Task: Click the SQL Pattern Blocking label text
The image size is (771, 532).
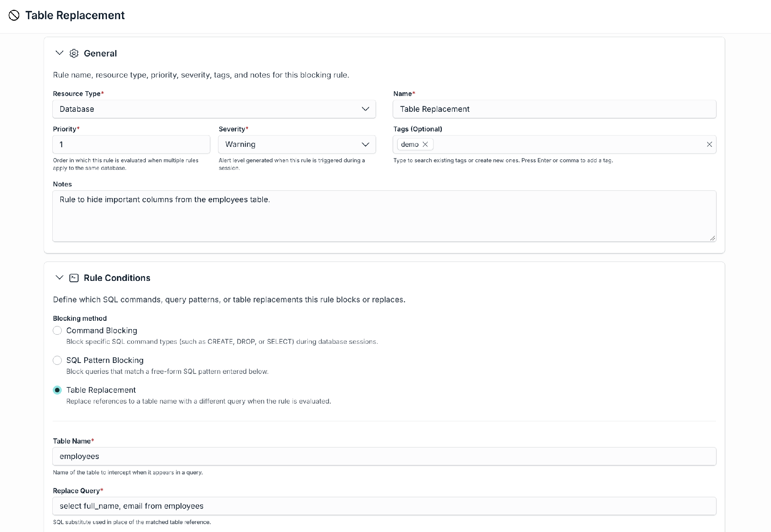Action: 105,360
